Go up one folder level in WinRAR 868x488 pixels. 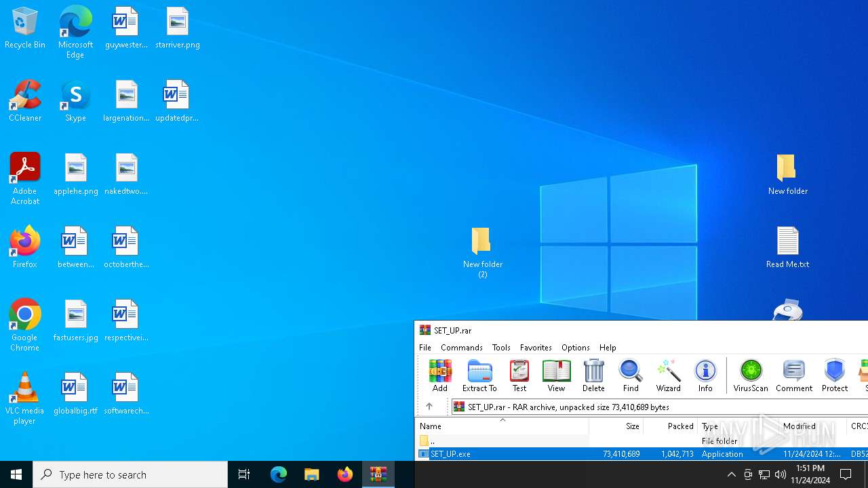pos(429,407)
